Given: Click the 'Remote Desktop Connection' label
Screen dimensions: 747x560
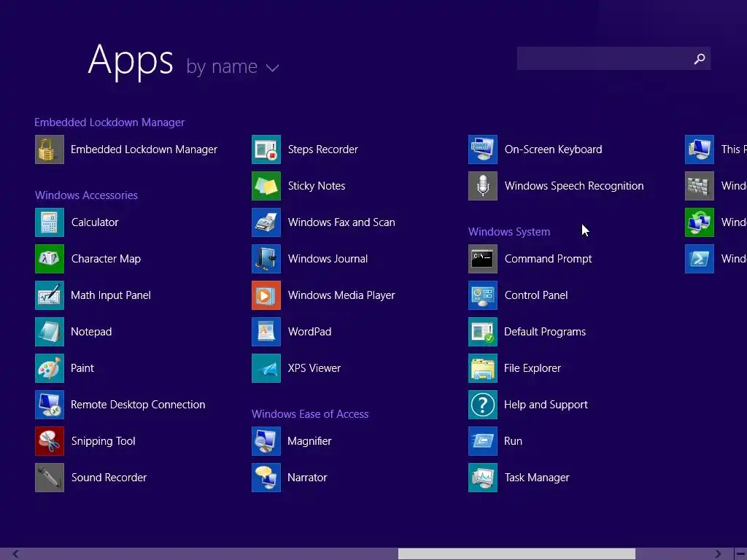Looking at the screenshot, I should 138,405.
